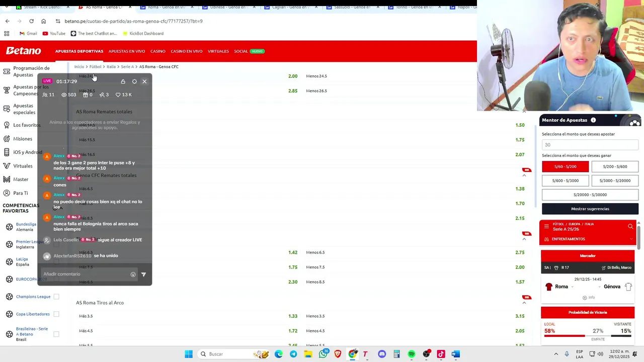The image size is (644, 362).
Task: Open the Social Nuevo menu item
Action: point(249,51)
